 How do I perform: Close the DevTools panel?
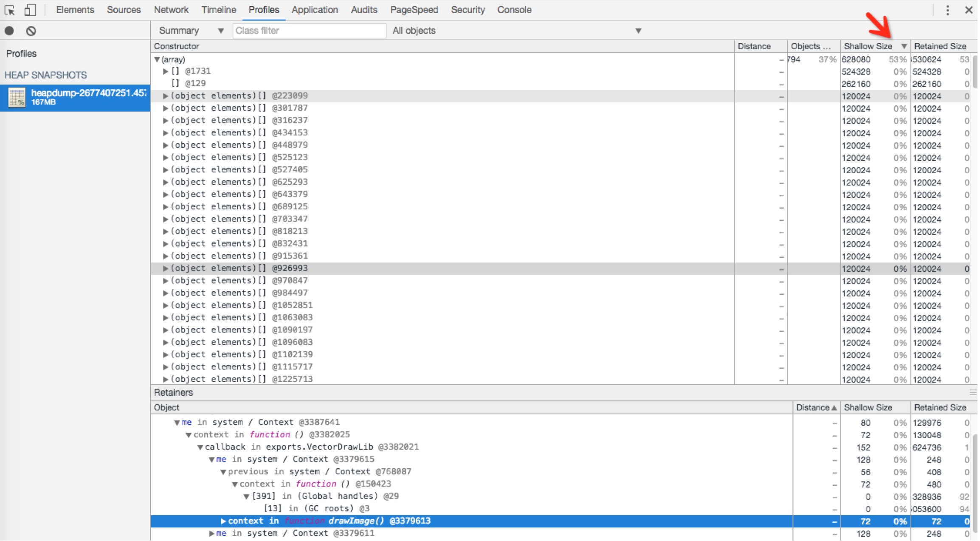[969, 10]
